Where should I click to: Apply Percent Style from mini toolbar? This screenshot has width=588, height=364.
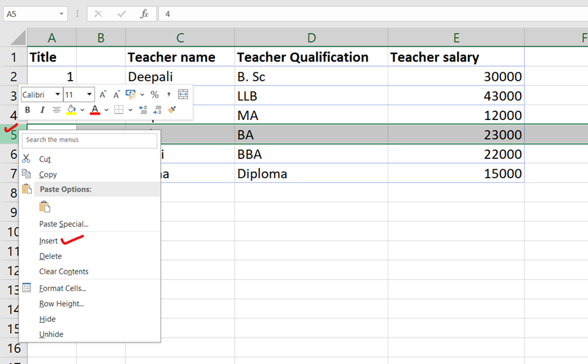pos(154,95)
